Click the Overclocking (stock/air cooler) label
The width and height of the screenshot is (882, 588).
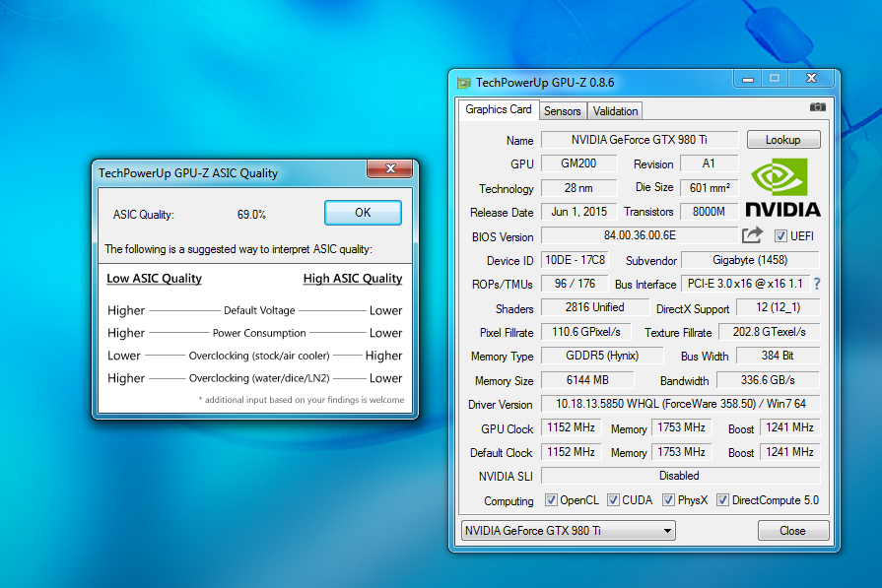(259, 356)
